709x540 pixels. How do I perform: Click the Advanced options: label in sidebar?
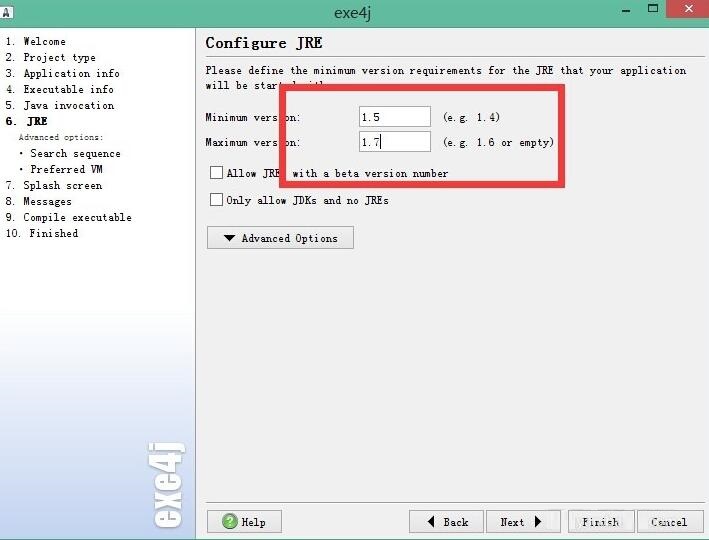[x=61, y=137]
